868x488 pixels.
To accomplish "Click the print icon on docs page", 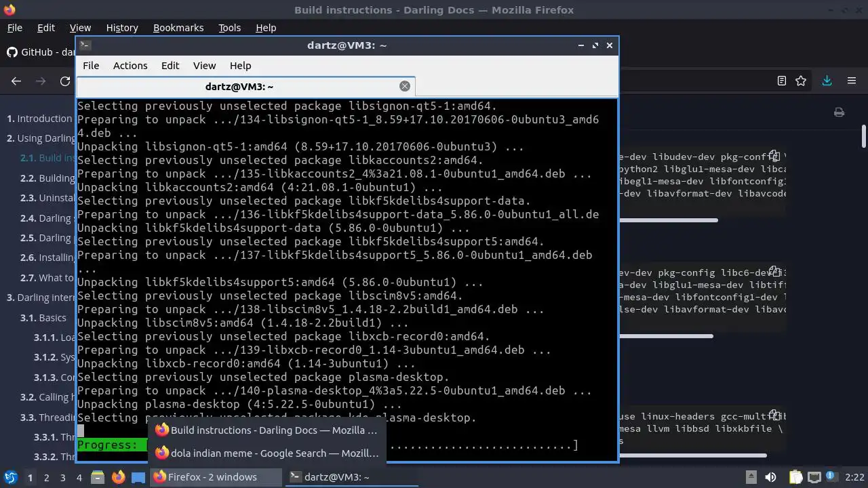I will click(839, 113).
